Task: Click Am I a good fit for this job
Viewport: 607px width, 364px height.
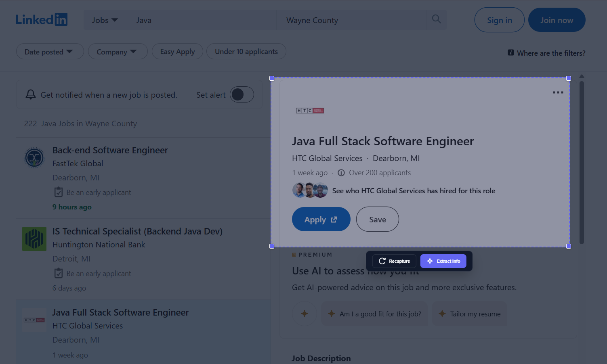Action: tap(374, 314)
